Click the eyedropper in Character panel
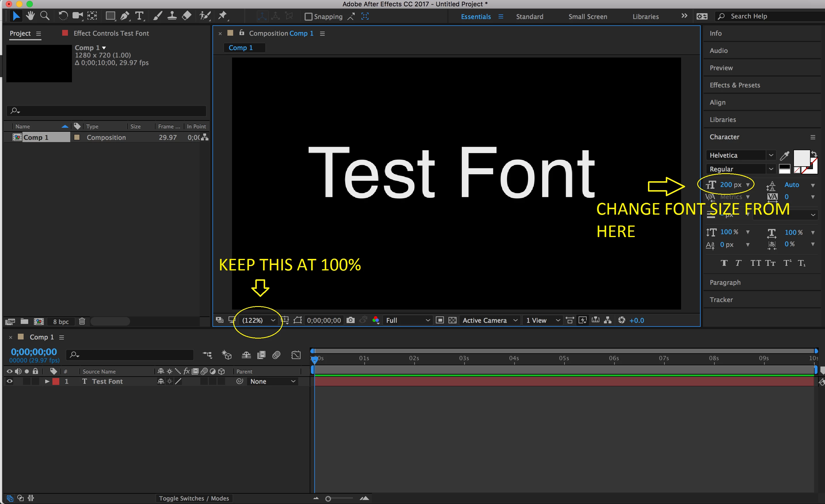The width and height of the screenshot is (825, 504). point(784,156)
